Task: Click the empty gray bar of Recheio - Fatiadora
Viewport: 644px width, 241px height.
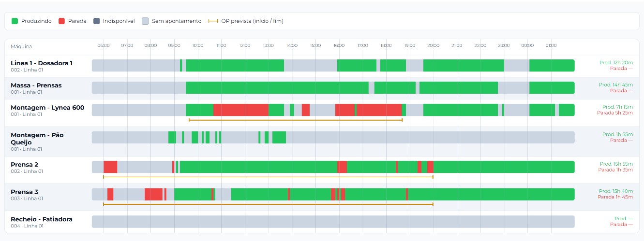Action: [x=333, y=222]
